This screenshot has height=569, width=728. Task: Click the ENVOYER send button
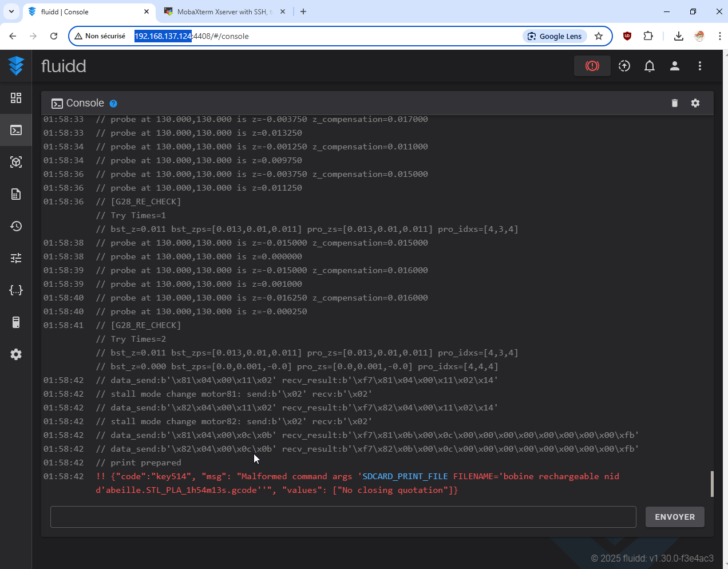click(675, 517)
